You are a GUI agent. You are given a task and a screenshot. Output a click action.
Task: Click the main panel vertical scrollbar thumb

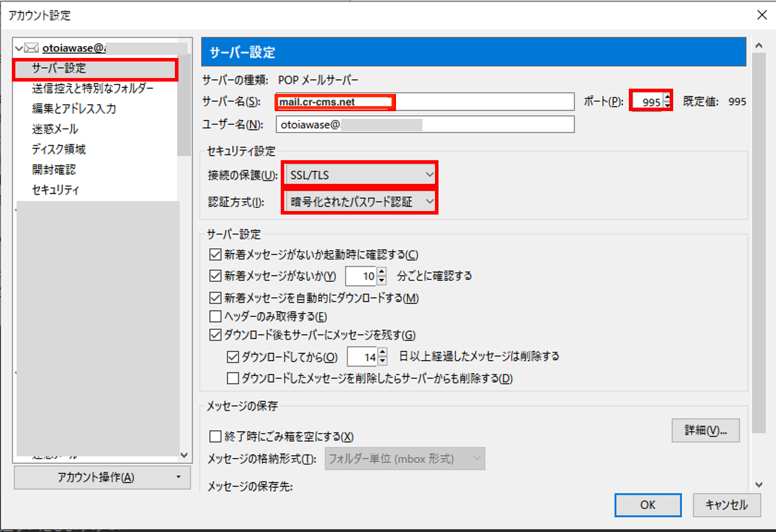(758, 244)
